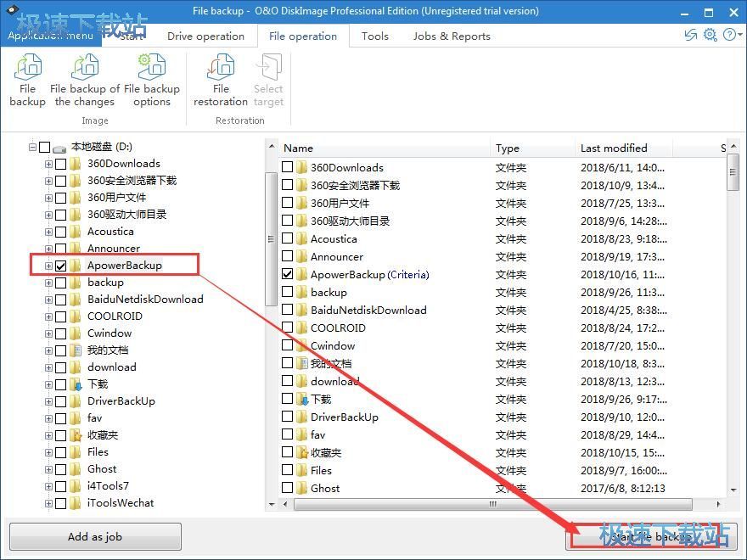Switch to the Start tab

tap(131, 36)
